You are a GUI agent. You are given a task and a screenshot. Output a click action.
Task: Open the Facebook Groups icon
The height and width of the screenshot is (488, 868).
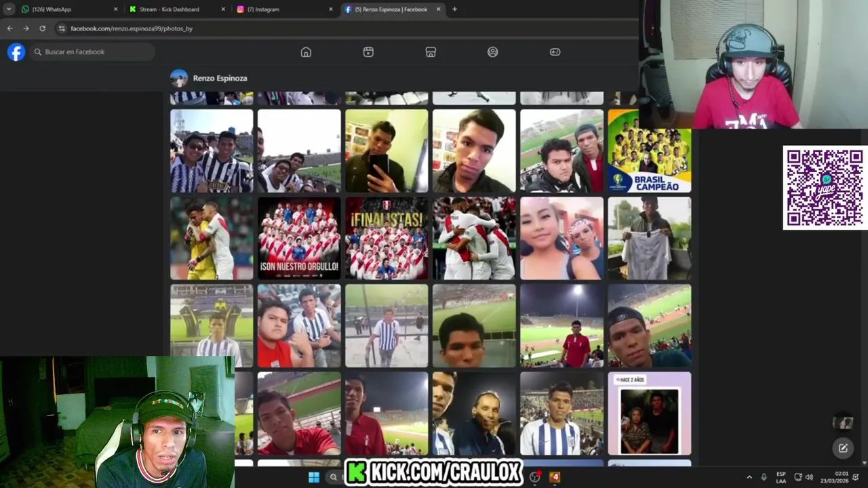[493, 52]
